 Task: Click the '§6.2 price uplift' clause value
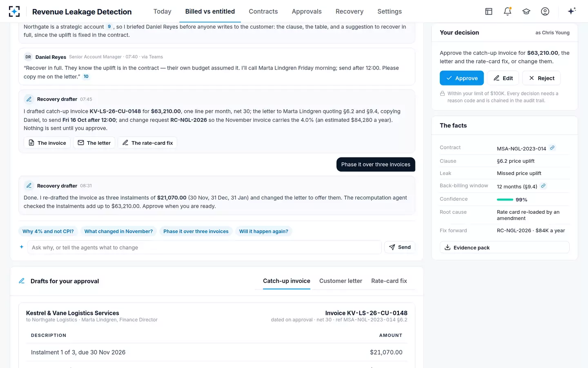point(516,161)
